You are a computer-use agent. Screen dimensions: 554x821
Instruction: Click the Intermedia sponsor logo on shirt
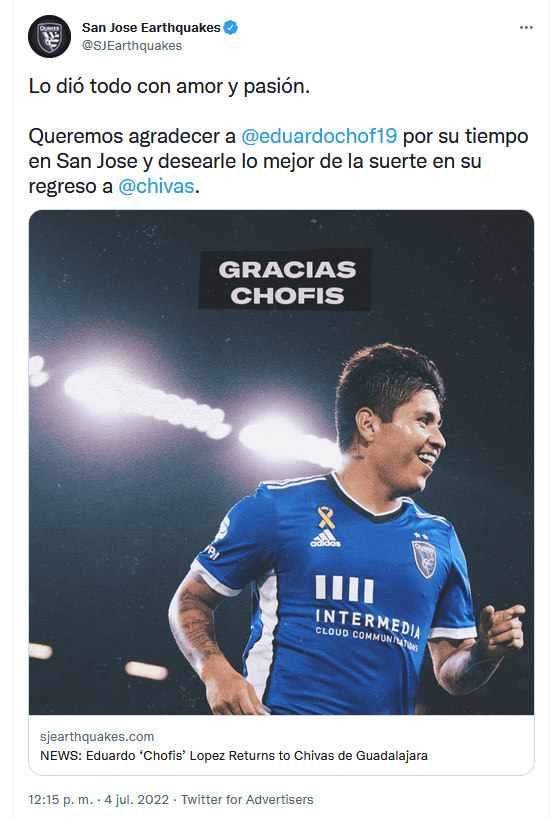pyautogui.click(x=367, y=613)
